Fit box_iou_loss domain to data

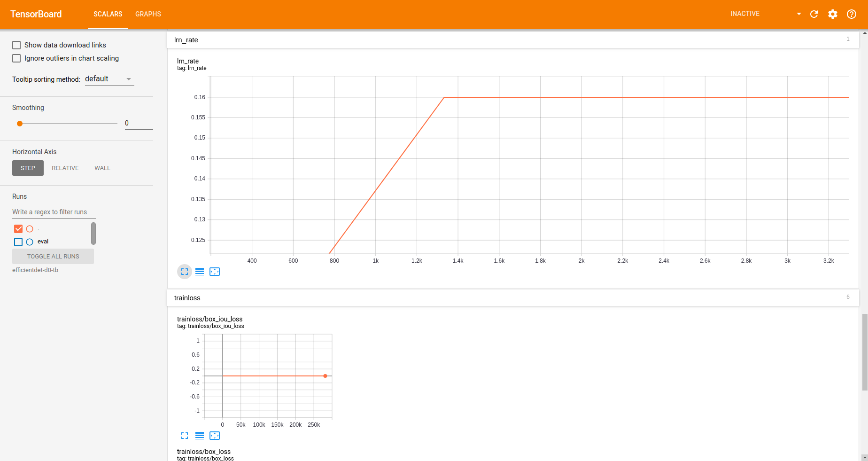tap(215, 436)
